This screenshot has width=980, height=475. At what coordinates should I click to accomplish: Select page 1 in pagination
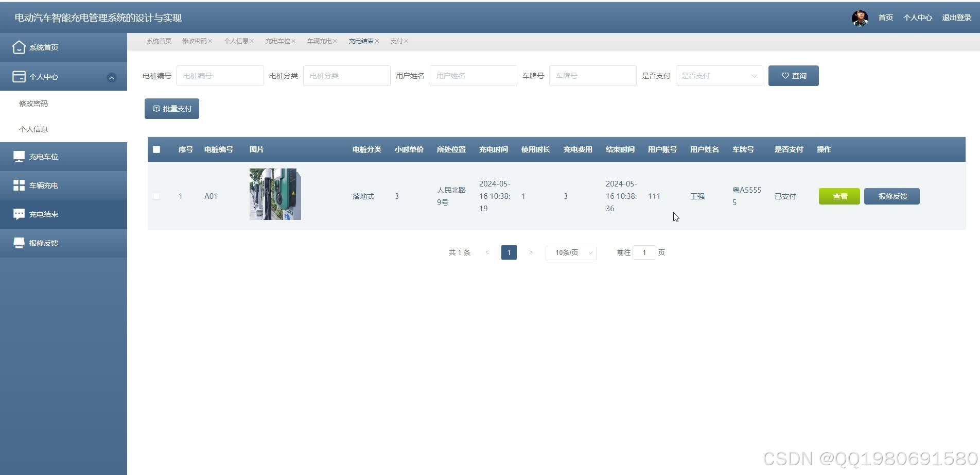509,252
